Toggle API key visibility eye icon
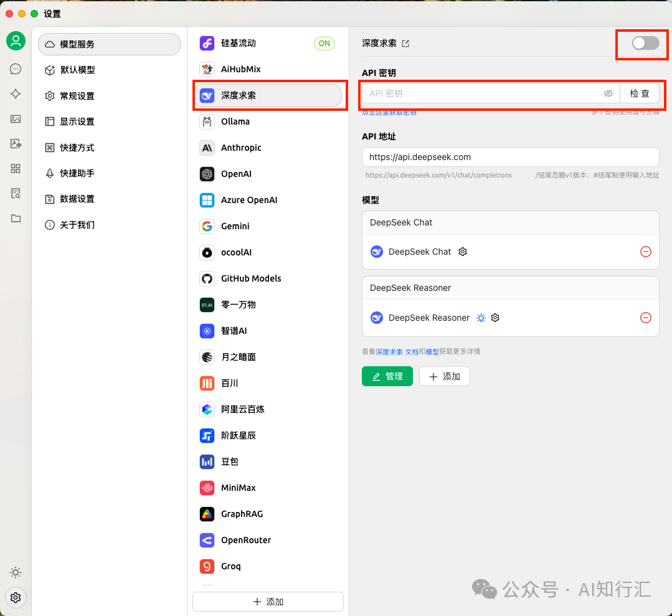This screenshot has height=616, width=672. coord(608,93)
